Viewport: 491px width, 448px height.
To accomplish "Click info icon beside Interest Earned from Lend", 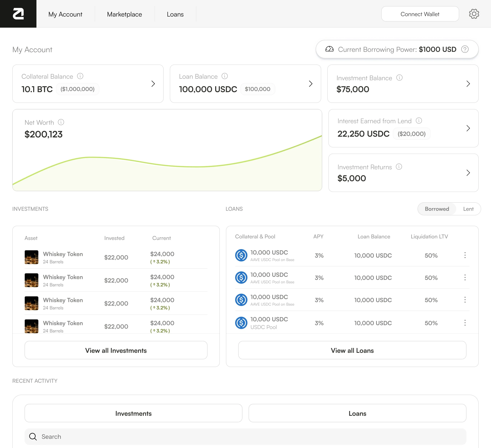I will [x=419, y=121].
